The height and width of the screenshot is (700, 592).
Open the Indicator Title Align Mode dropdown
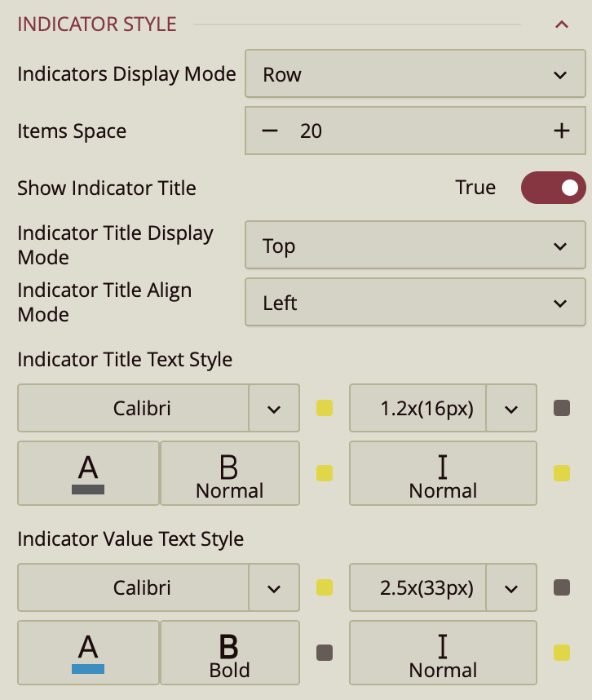[x=415, y=303]
